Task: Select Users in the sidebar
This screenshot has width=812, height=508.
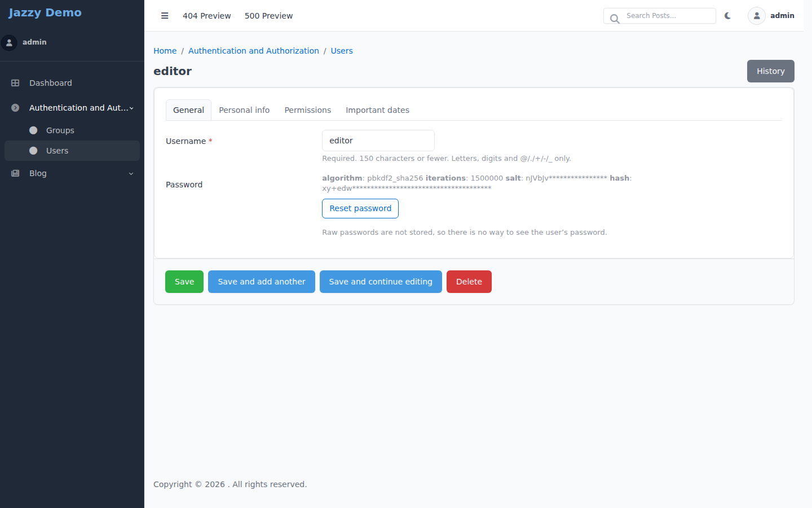Action: point(72,151)
